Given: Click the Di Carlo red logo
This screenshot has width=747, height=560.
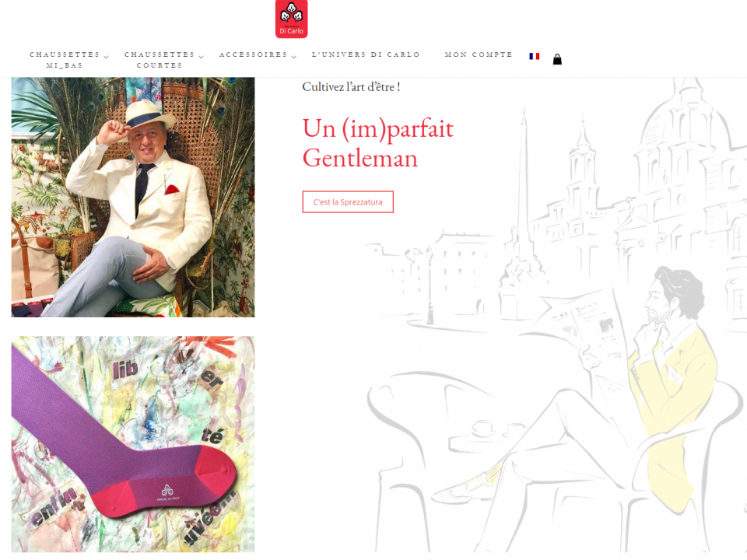Looking at the screenshot, I should (291, 18).
